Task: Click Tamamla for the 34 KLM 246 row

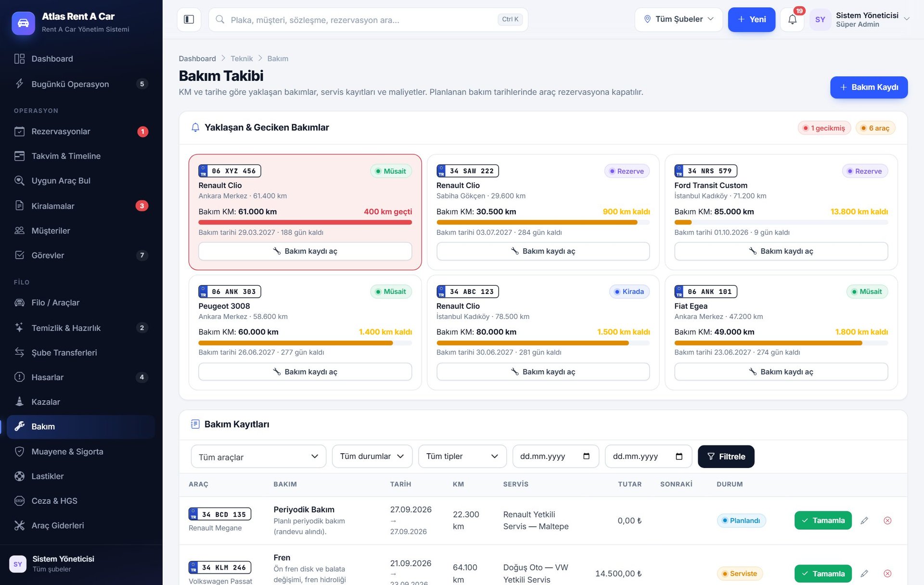Action: (823, 573)
